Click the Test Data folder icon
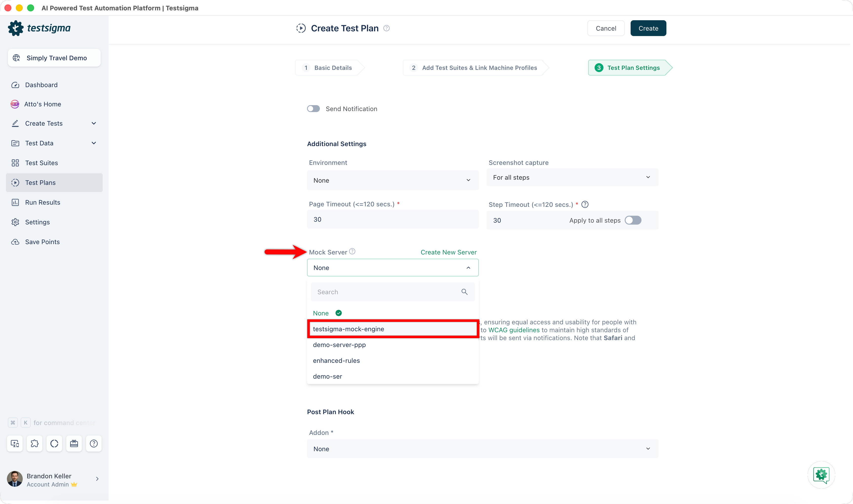853x504 pixels. coord(15,143)
